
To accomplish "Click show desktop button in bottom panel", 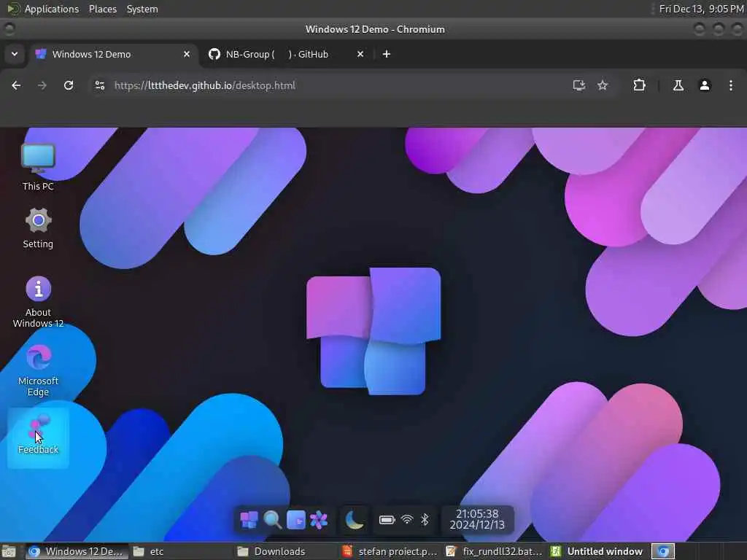I will (9, 551).
